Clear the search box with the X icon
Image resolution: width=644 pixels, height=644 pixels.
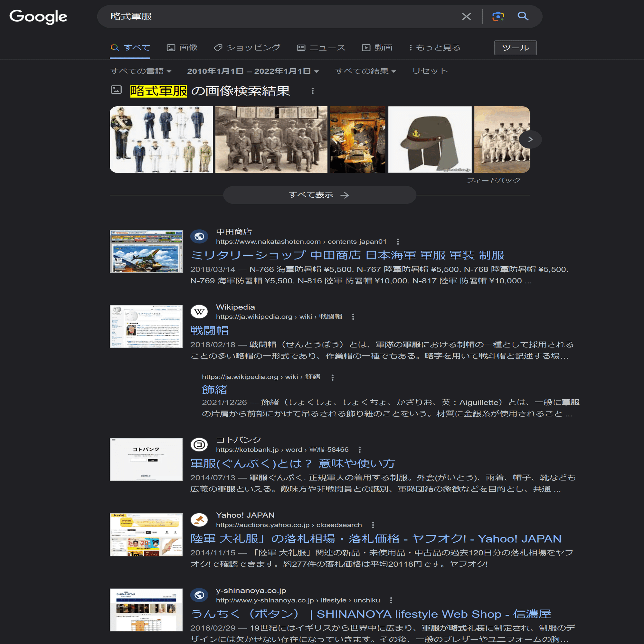(466, 16)
